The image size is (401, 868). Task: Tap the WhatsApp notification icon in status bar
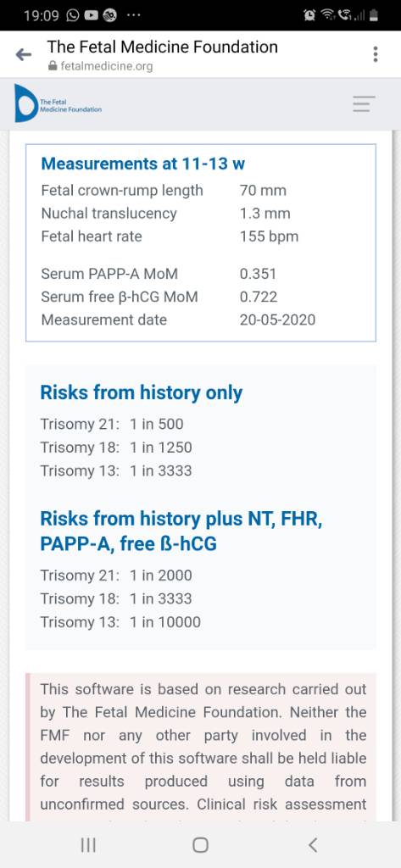73,15
